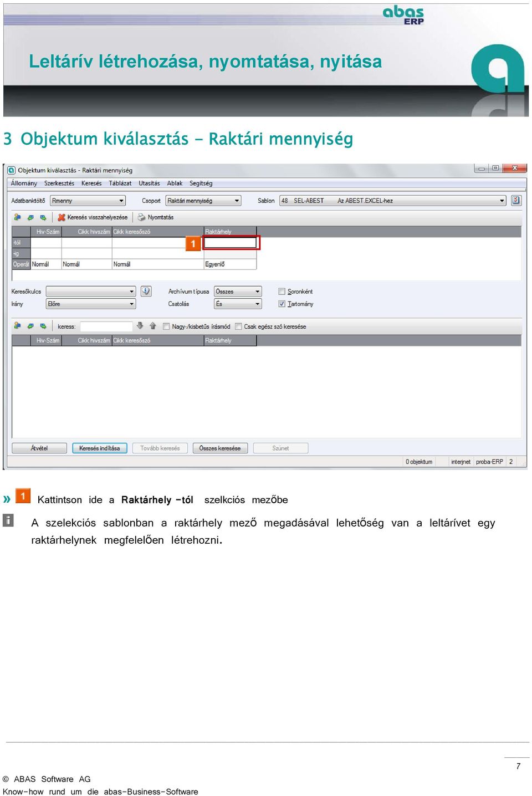Open the Táblázat menu

120,183
